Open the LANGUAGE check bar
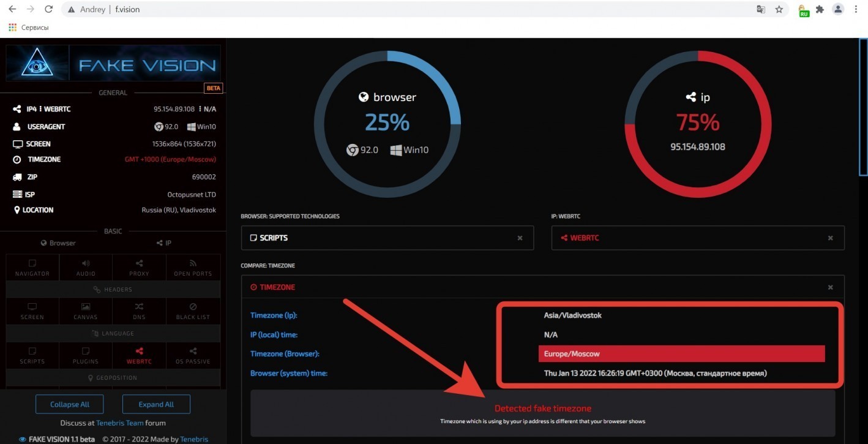 click(x=113, y=333)
